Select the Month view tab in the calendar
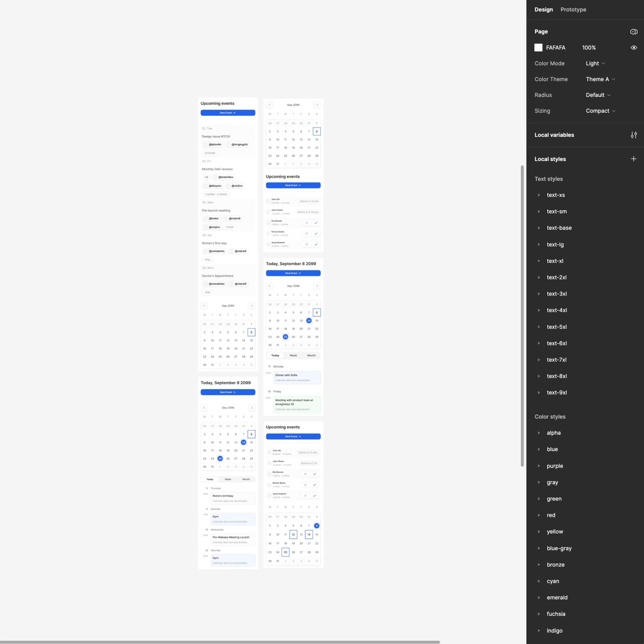The height and width of the screenshot is (644, 644). point(311,355)
